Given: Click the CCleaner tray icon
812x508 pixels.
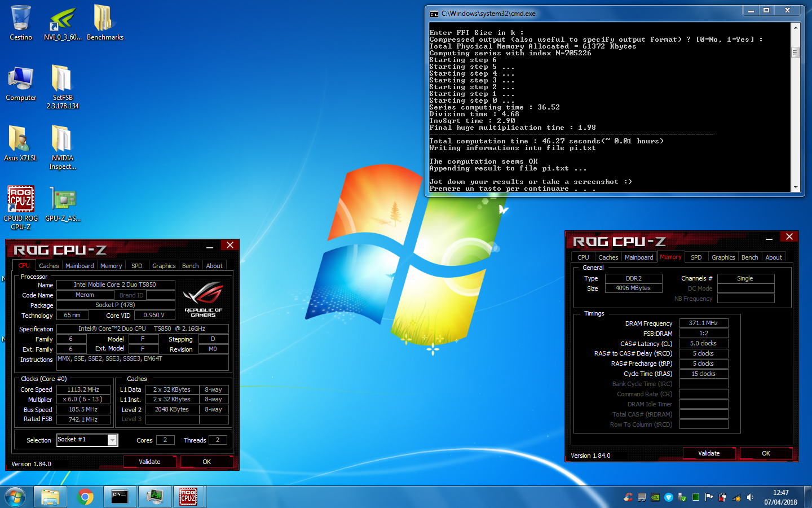Looking at the screenshot, I should click(x=628, y=497).
